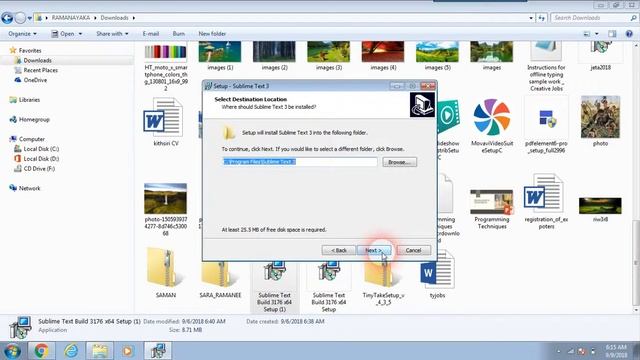Select the SARA_RAMANEE zip folder

[x=220, y=278]
